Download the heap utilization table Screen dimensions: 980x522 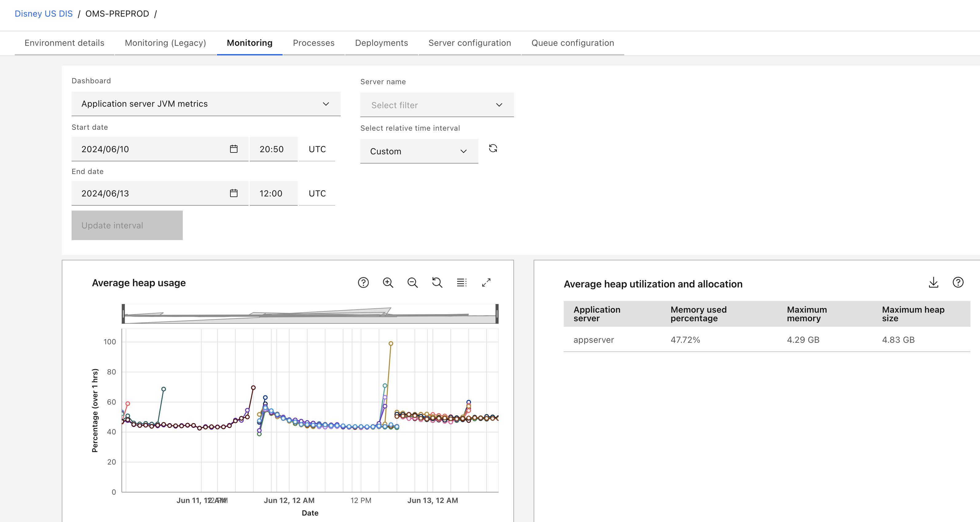[x=933, y=283]
